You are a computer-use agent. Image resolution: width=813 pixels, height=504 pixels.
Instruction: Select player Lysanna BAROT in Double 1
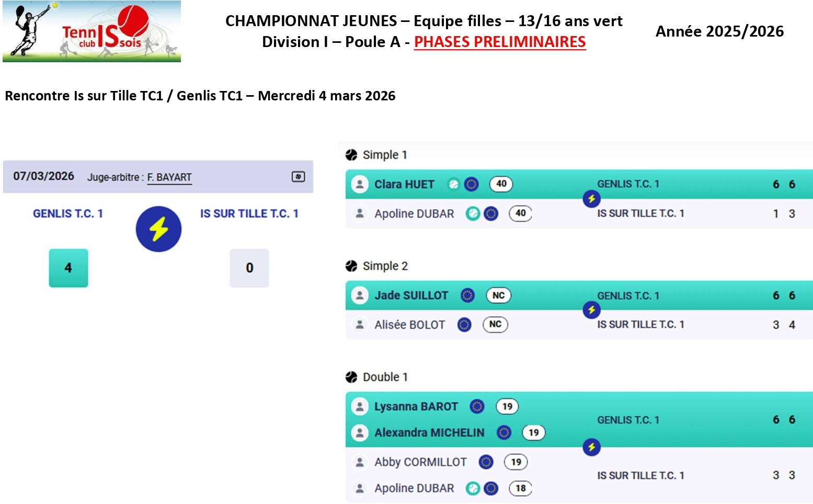[416, 406]
